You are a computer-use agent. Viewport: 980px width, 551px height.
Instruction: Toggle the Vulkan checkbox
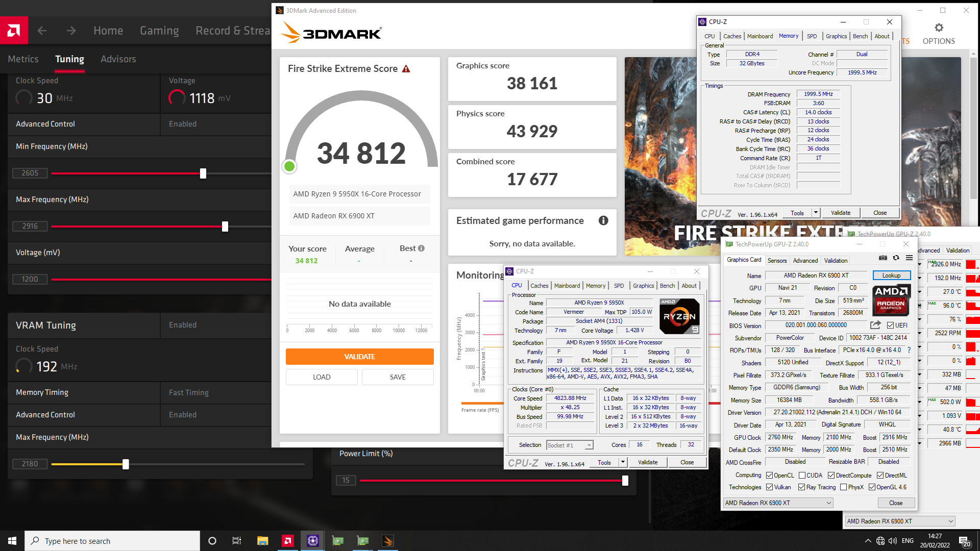pyautogui.click(x=769, y=487)
